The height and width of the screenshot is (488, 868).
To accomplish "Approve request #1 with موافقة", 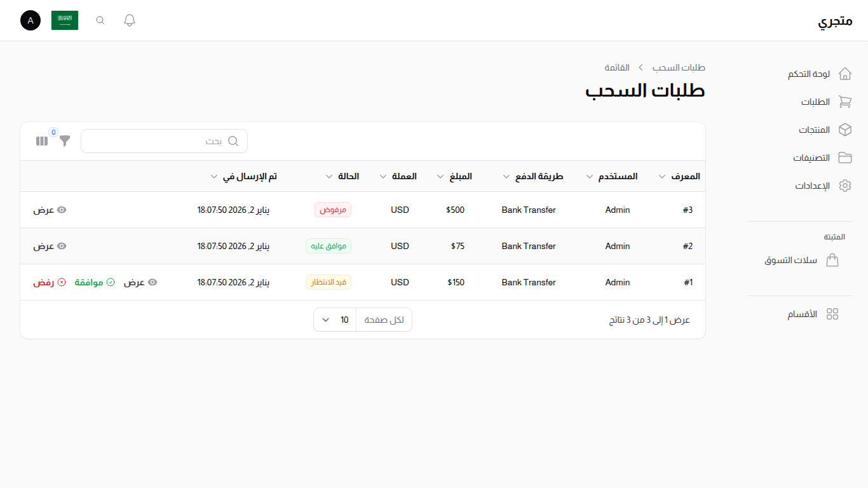I will (x=94, y=282).
